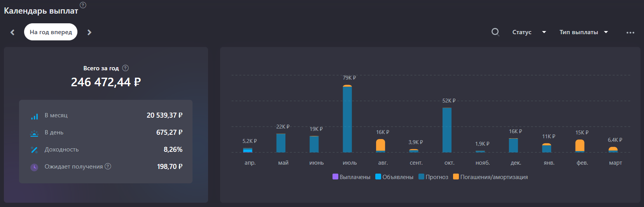Click help icon next to Календарь выплат
Image resolution: width=644 pixels, height=207 pixels.
click(x=83, y=5)
